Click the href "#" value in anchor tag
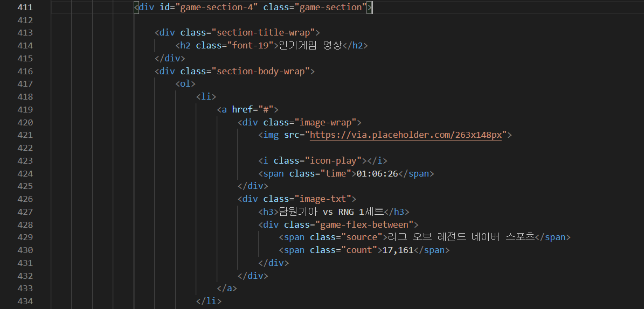Screen dimensions: 644x309 coord(266,110)
